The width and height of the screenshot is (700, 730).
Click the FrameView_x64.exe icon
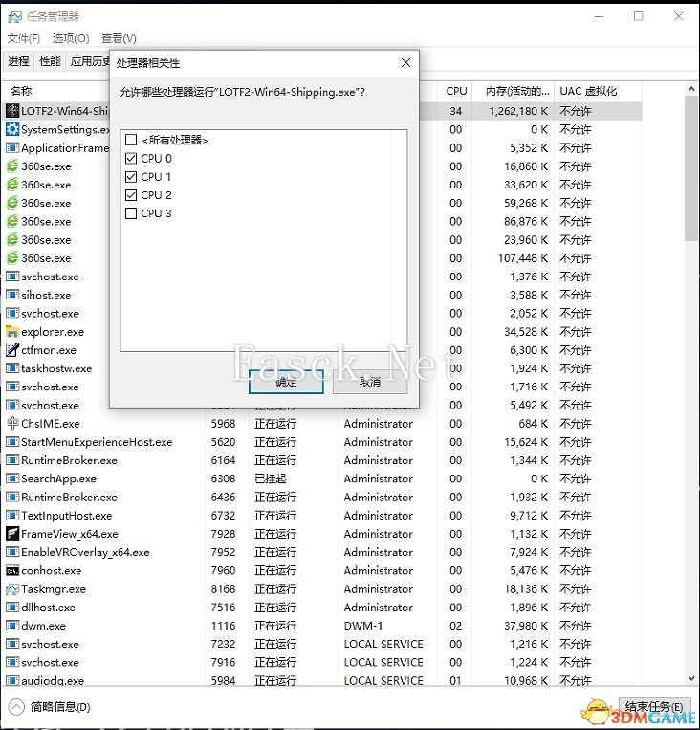(x=12, y=534)
